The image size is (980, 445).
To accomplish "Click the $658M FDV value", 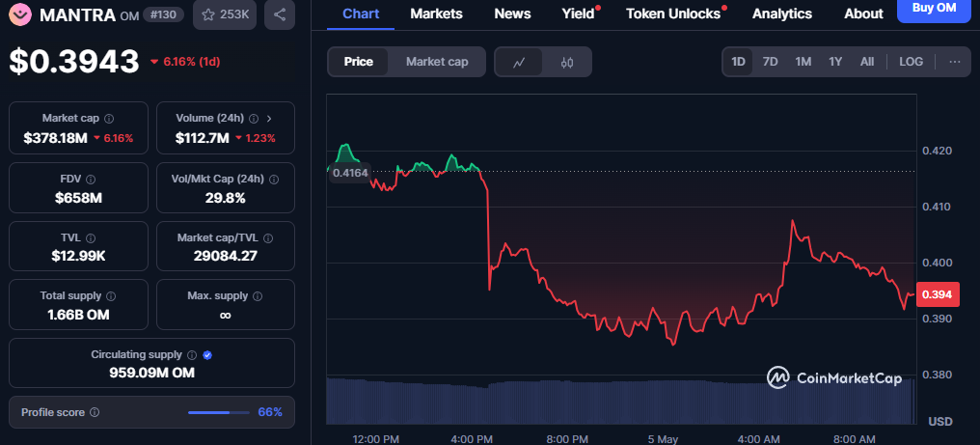I will [x=78, y=199].
